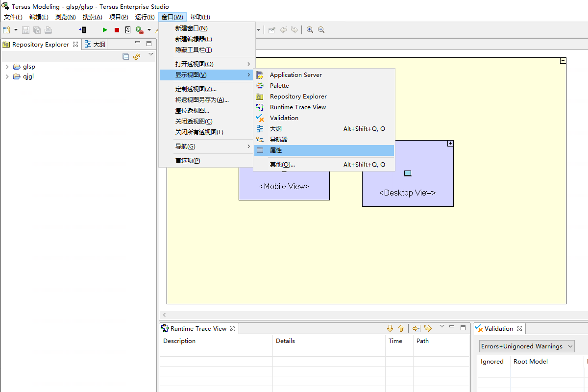
Task: Select the <Mobile View> element
Action: tap(284, 187)
